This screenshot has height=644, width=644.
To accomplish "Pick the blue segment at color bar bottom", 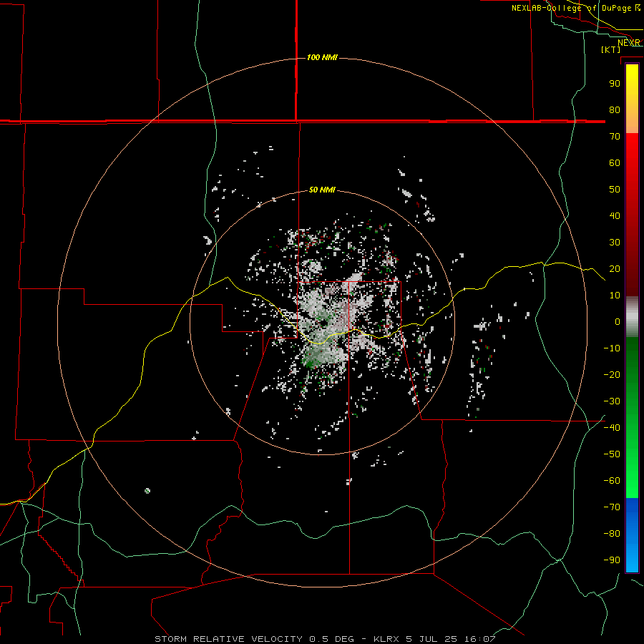I will click(632, 535).
